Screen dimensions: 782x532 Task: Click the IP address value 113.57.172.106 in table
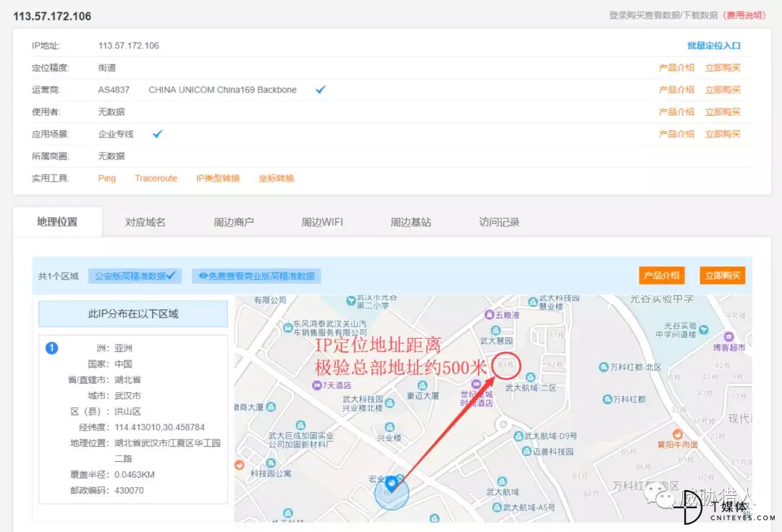pos(129,46)
